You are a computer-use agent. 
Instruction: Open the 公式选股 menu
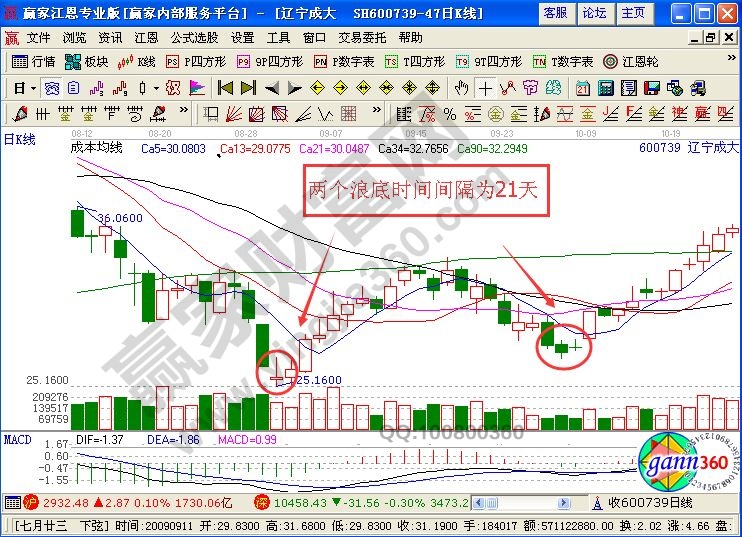tap(194, 37)
